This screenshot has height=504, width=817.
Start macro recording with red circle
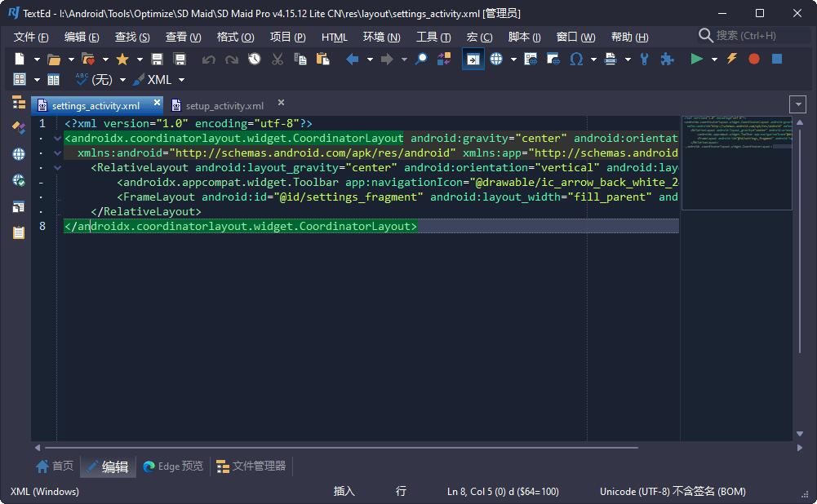754,59
